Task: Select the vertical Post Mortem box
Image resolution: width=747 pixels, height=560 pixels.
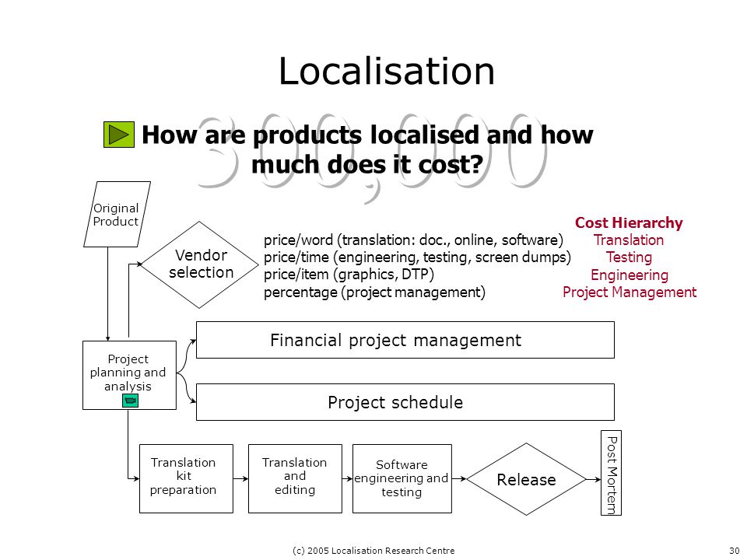Action: point(612,473)
